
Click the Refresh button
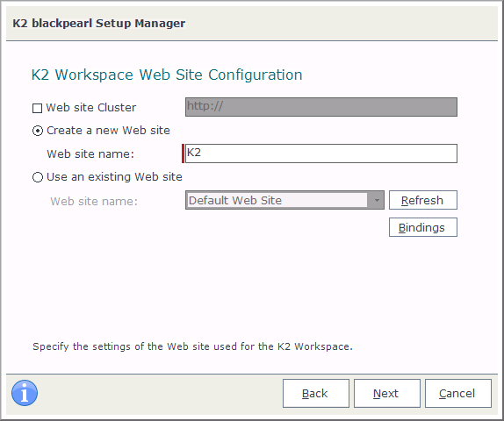423,200
